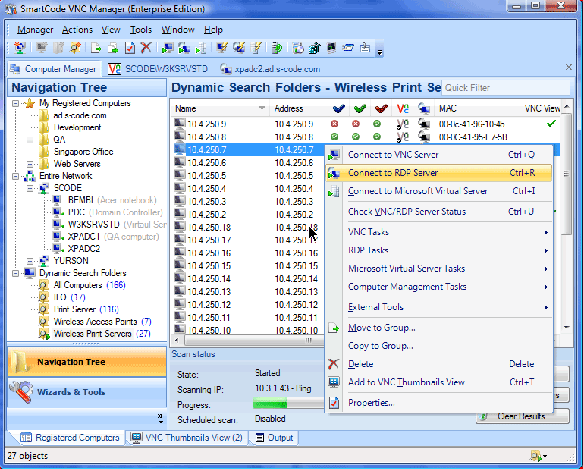This screenshot has height=469, width=583.
Task: Collapse SCODE domain tree node
Action: [x=30, y=188]
